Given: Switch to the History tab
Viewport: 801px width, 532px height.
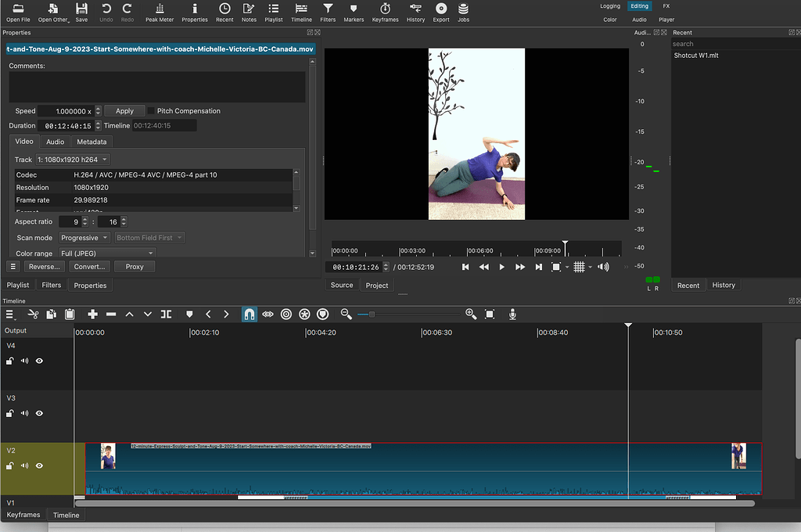Looking at the screenshot, I should (723, 285).
